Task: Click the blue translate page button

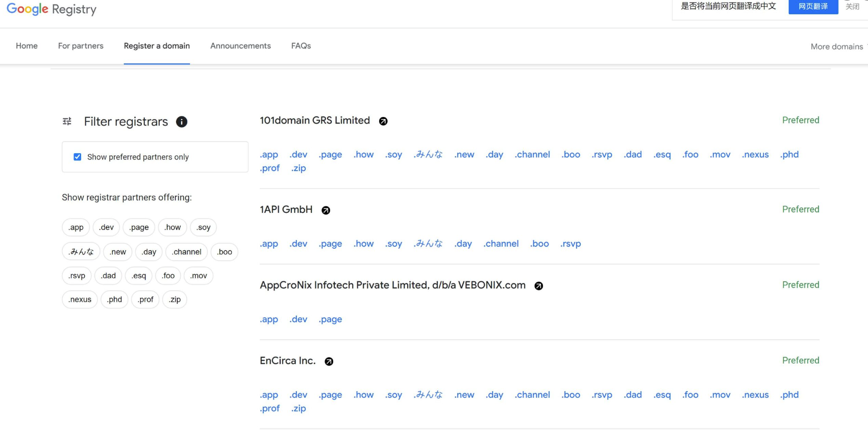Action: (x=813, y=7)
